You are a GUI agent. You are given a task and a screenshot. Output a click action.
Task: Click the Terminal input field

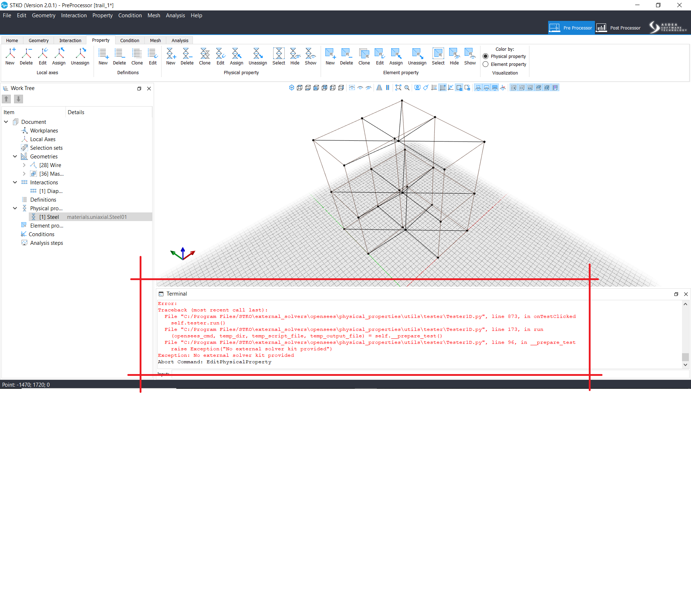pyautogui.click(x=430, y=374)
